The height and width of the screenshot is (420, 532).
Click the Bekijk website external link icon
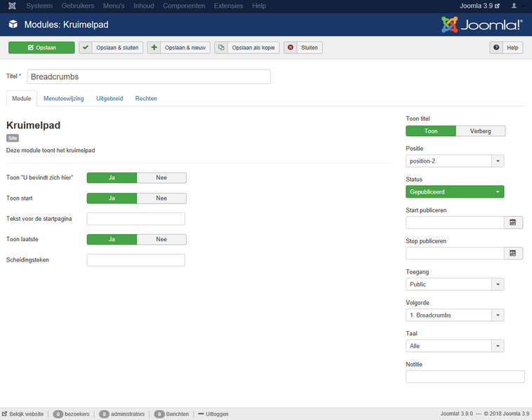(x=5, y=414)
